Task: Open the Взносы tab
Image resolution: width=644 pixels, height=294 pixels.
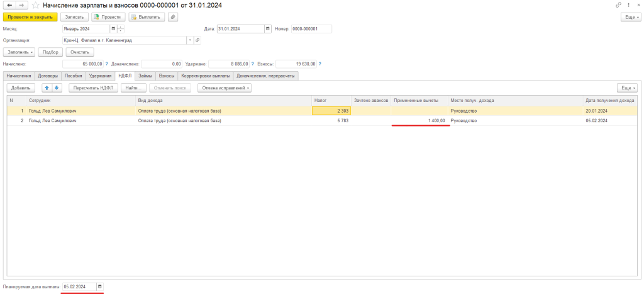Action: (167, 76)
